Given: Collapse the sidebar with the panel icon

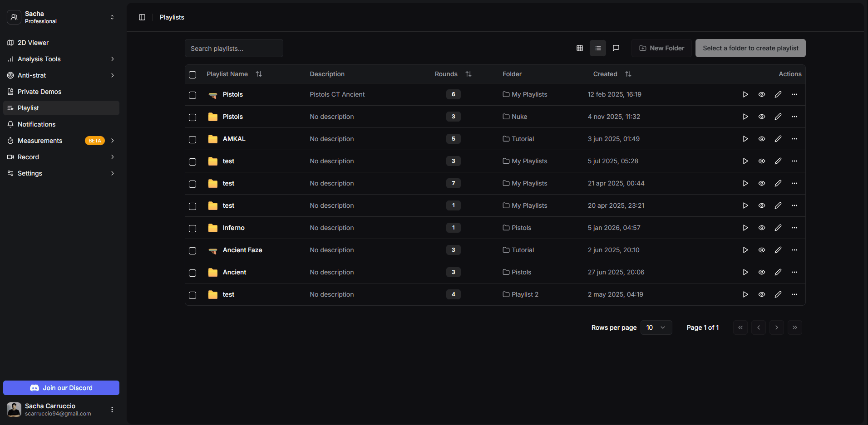Looking at the screenshot, I should click(142, 17).
